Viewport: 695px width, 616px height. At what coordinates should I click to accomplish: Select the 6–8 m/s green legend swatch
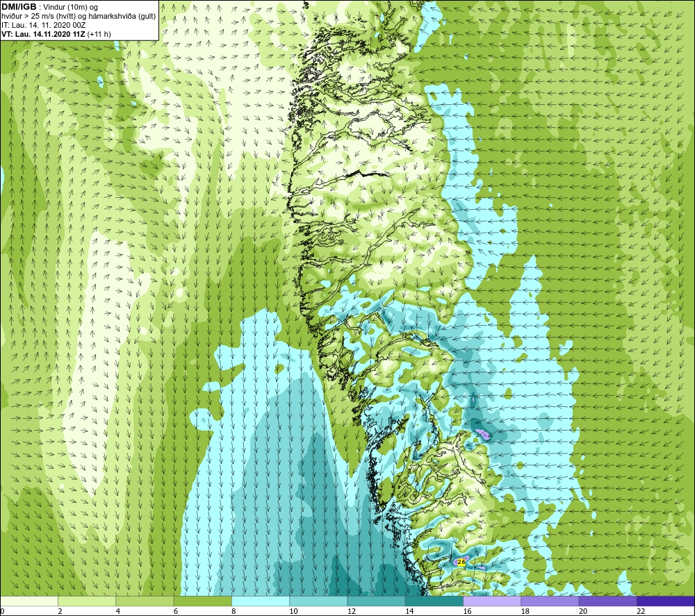tap(202, 601)
